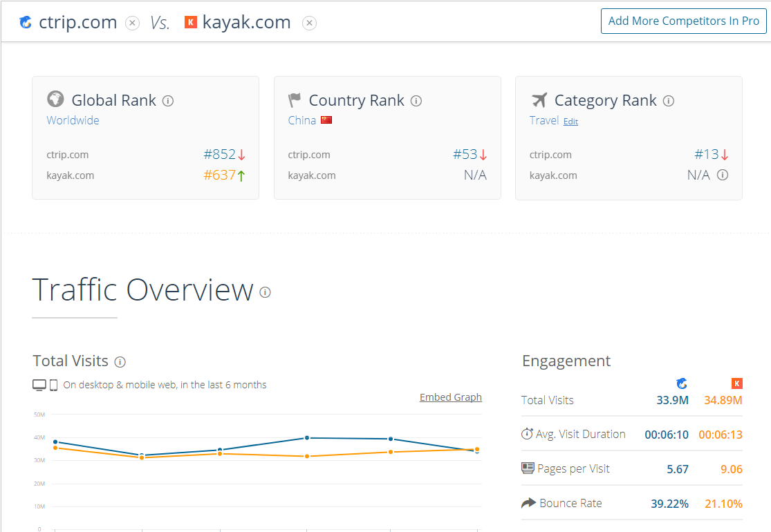
Task: Click the Engagement heading
Action: 566,361
